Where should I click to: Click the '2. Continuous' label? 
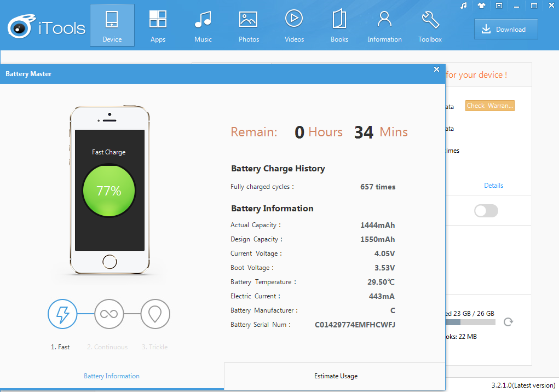click(107, 347)
